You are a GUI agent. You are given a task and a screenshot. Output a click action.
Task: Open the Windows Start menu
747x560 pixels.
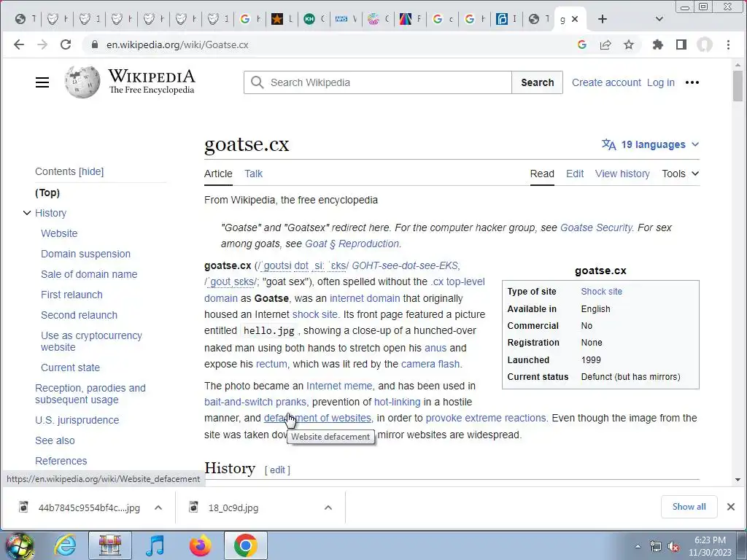click(19, 545)
